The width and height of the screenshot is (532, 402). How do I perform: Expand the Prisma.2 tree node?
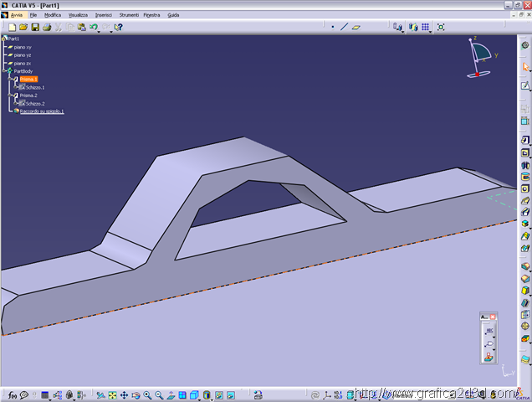10,95
